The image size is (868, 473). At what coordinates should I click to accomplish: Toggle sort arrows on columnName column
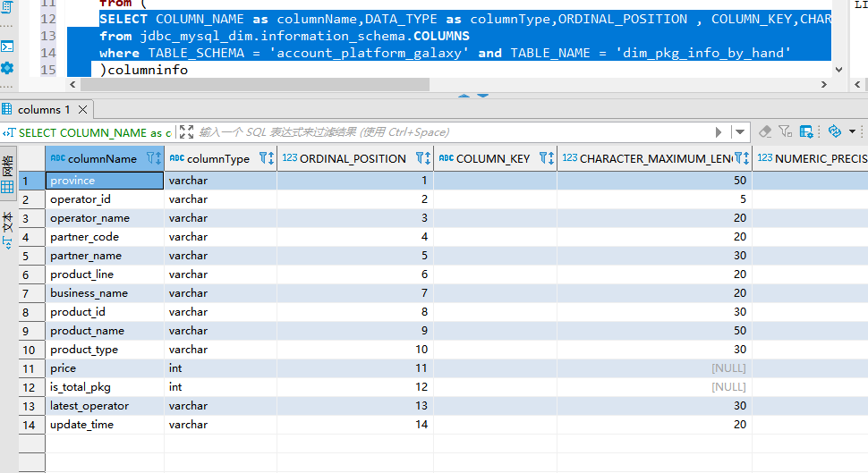click(158, 158)
